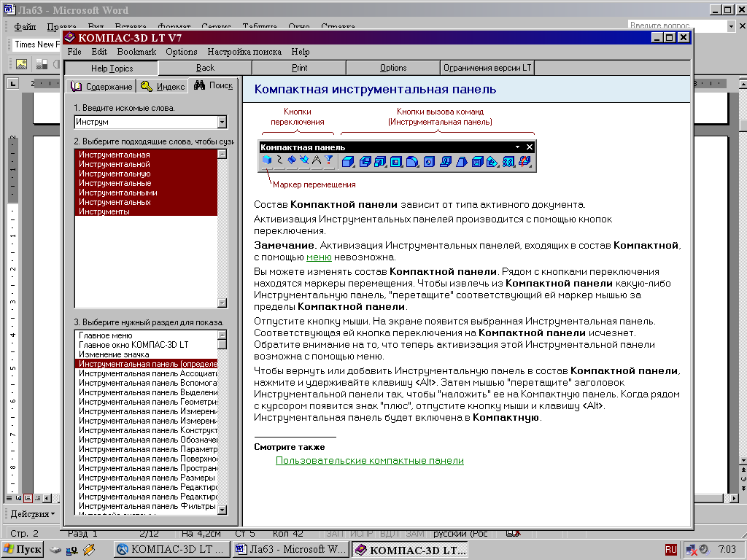Click the compass measurement icon in panel illustration
This screenshot has height=560, width=747.
pyautogui.click(x=317, y=160)
